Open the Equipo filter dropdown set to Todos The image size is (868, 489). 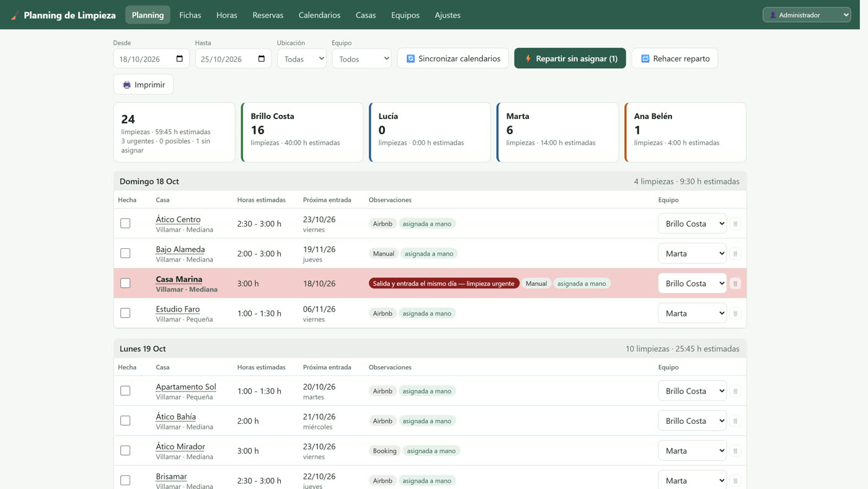(x=361, y=59)
